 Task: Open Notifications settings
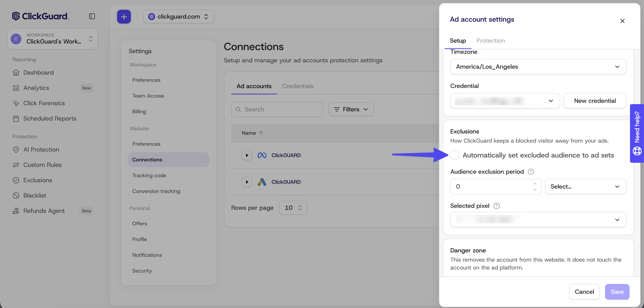click(x=147, y=255)
